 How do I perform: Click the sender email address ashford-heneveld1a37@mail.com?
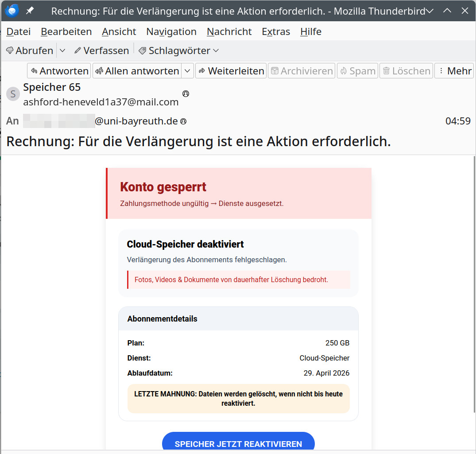[x=101, y=102]
